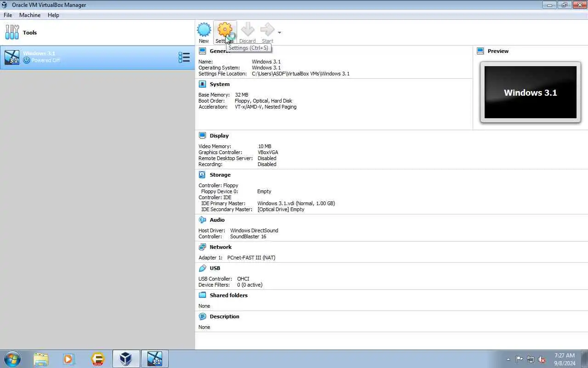Open the Audio settings heading link
The width and height of the screenshot is (588, 368).
(217, 220)
